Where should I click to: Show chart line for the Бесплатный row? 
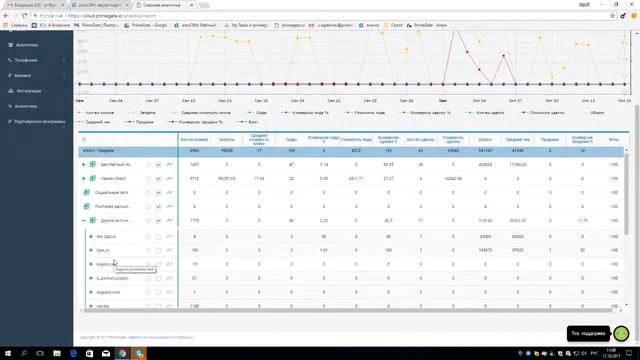(x=169, y=164)
